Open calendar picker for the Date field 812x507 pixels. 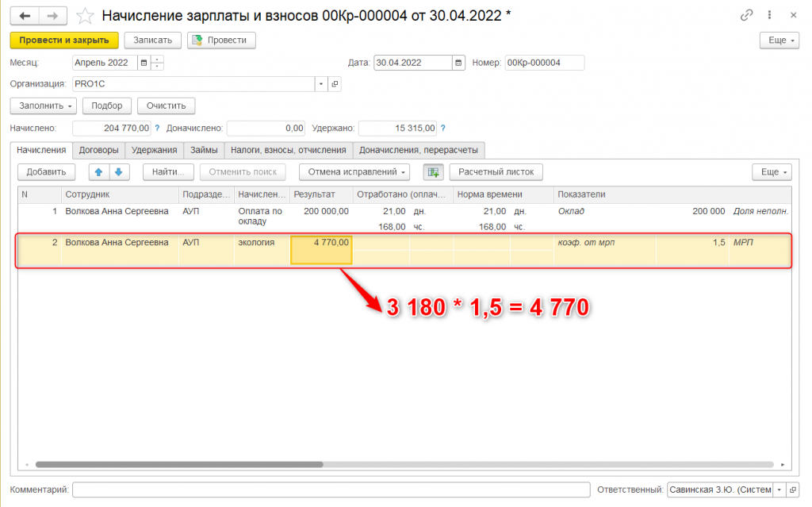click(458, 63)
